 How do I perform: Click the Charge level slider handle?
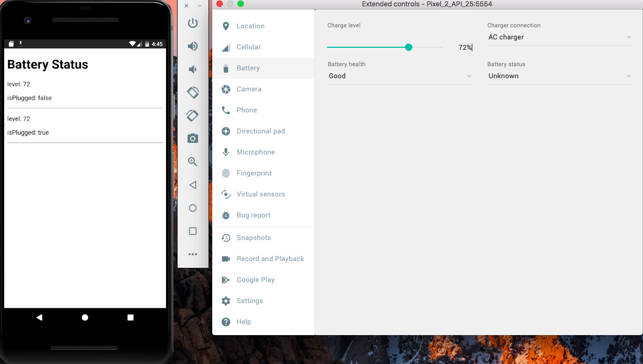click(x=409, y=47)
